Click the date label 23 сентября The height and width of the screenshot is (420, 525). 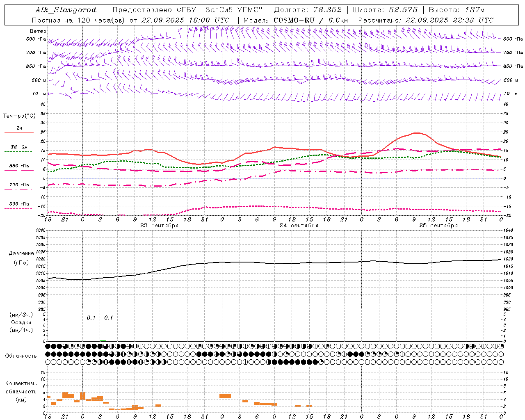[x=160, y=226]
